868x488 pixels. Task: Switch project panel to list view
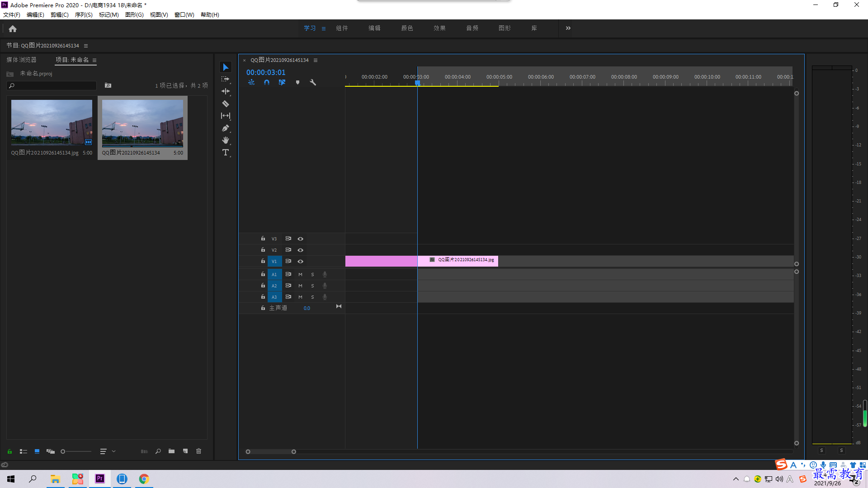[x=24, y=451]
